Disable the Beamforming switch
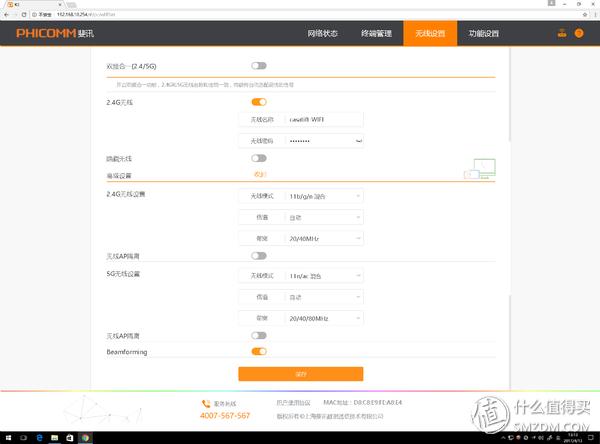Screen dimensions: 600x444 pos(259,351)
